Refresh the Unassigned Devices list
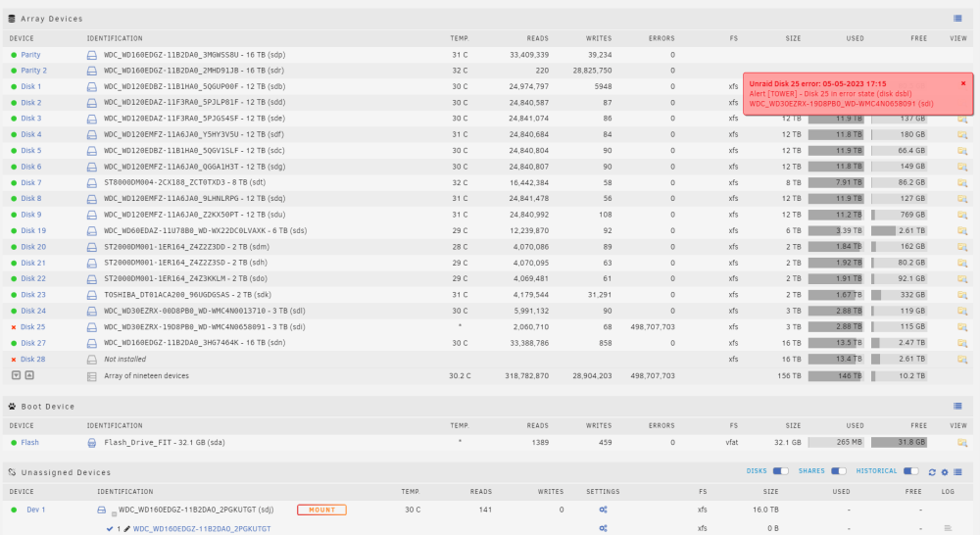Viewport: 980px width, 535px height. point(932,472)
